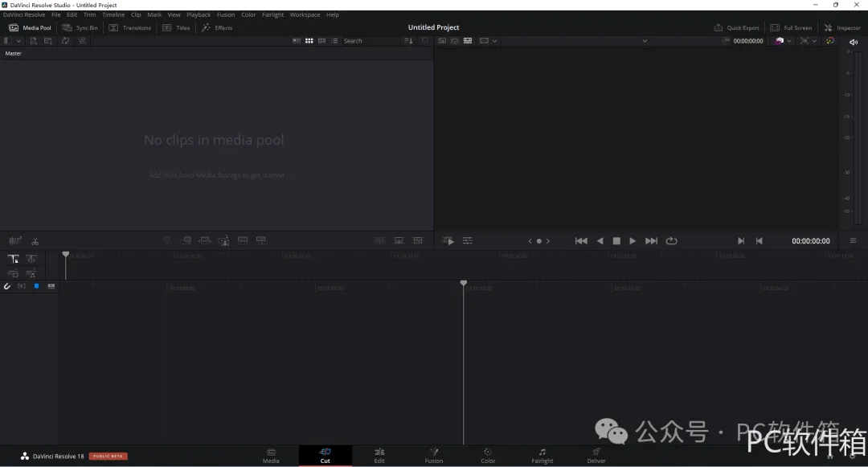
Task: Expand the bin list dropdown arrow
Action: 18,41
